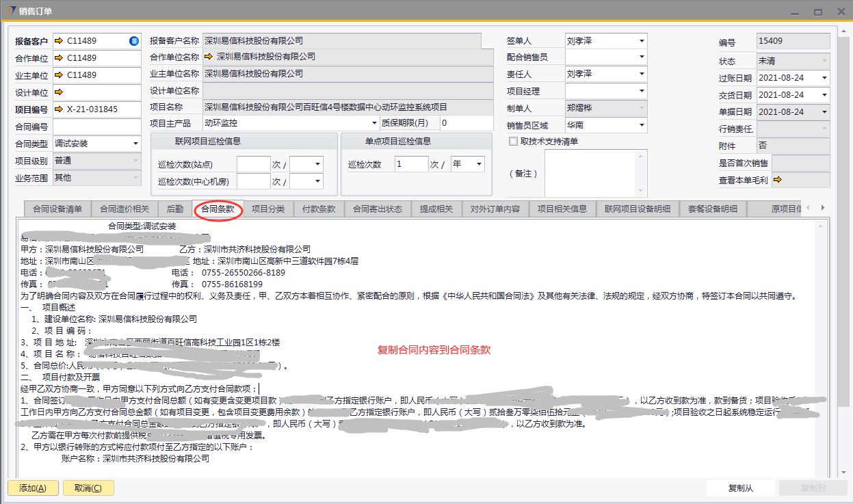Open the 合同类型 dropdown list
The image size is (853, 504).
pos(135,144)
